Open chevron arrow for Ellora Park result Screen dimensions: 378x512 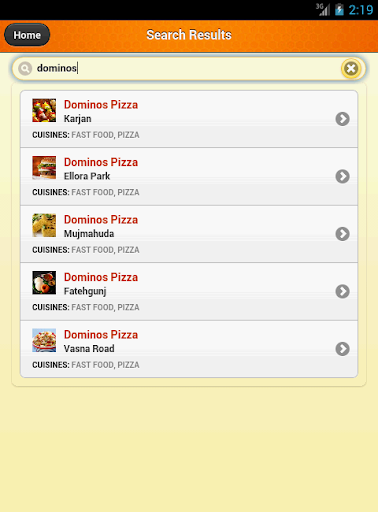(x=342, y=176)
